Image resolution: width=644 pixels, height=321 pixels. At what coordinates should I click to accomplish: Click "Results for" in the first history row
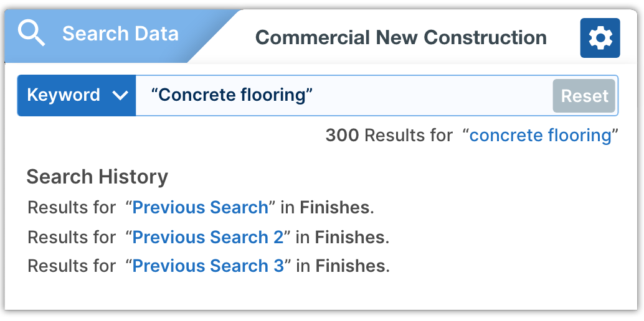72,207
